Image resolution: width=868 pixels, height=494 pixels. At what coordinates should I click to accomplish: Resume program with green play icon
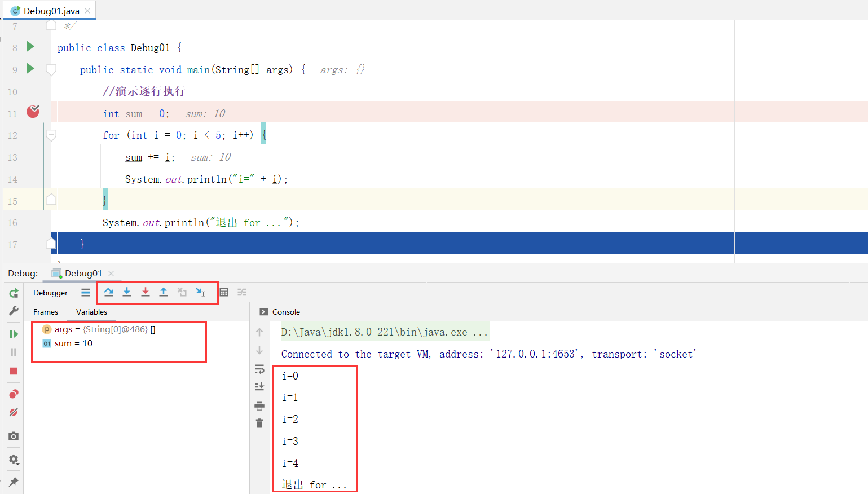[14, 334]
